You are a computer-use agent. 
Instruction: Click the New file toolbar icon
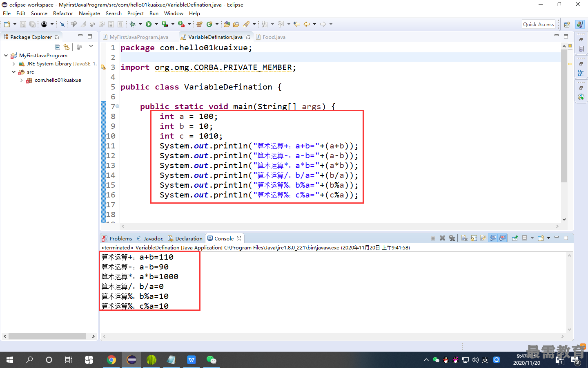(x=7, y=24)
